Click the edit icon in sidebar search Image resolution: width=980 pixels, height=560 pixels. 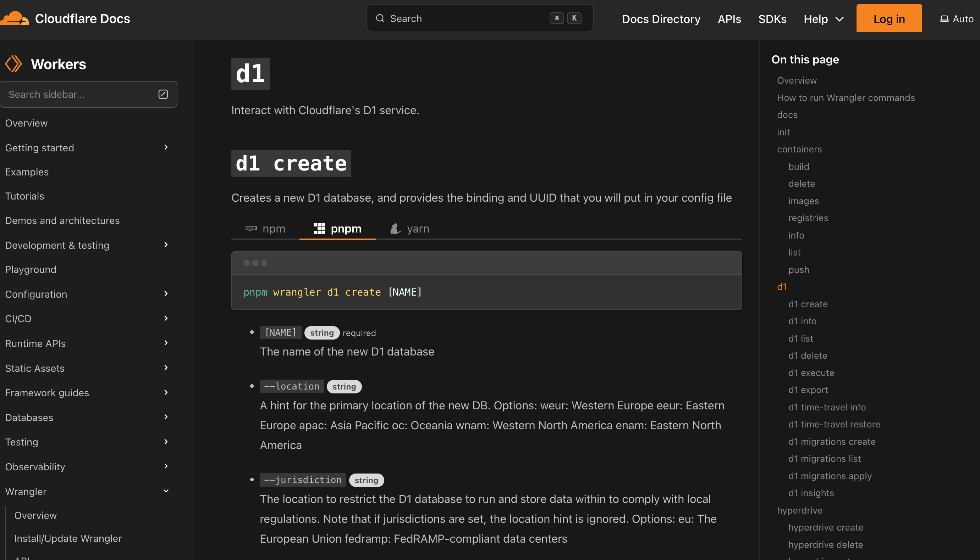pyautogui.click(x=163, y=94)
